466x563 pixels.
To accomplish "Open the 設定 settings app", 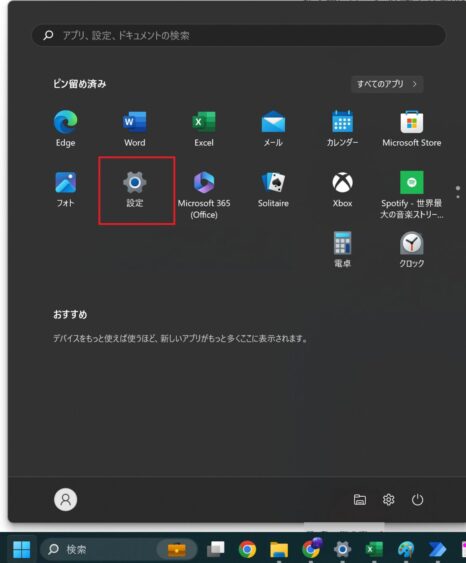I will pos(135,189).
